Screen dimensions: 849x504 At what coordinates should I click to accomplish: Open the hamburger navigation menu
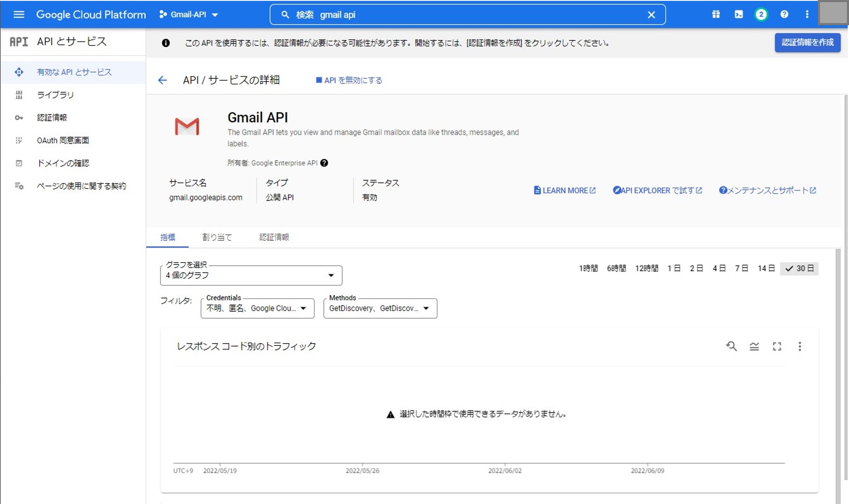19,15
